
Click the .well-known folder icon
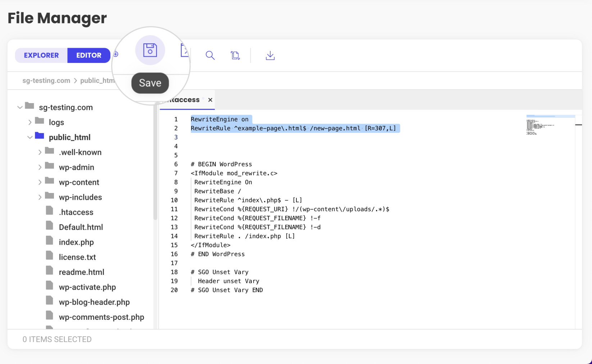pyautogui.click(x=50, y=151)
